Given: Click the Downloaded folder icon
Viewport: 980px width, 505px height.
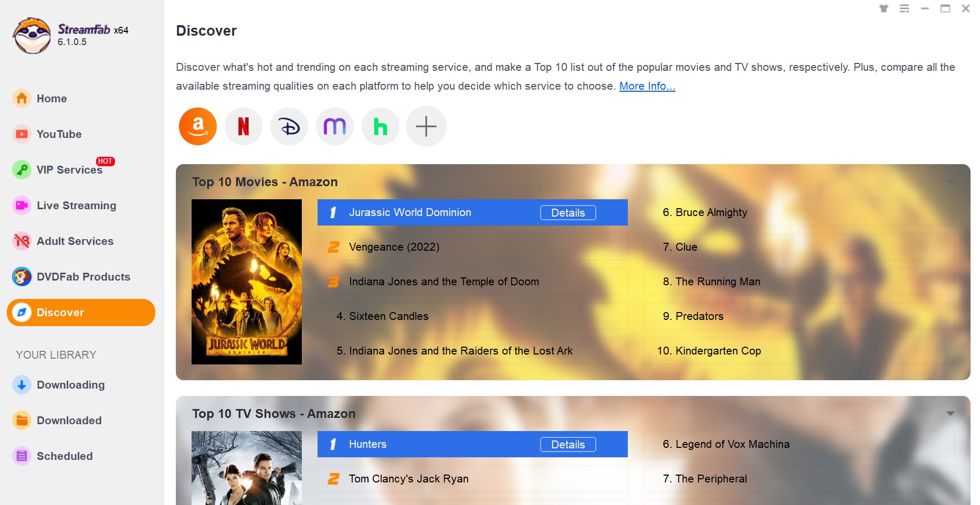Looking at the screenshot, I should (x=22, y=421).
